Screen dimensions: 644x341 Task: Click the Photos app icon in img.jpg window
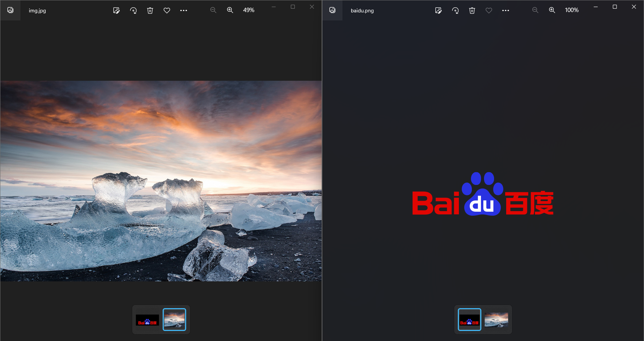coord(10,10)
